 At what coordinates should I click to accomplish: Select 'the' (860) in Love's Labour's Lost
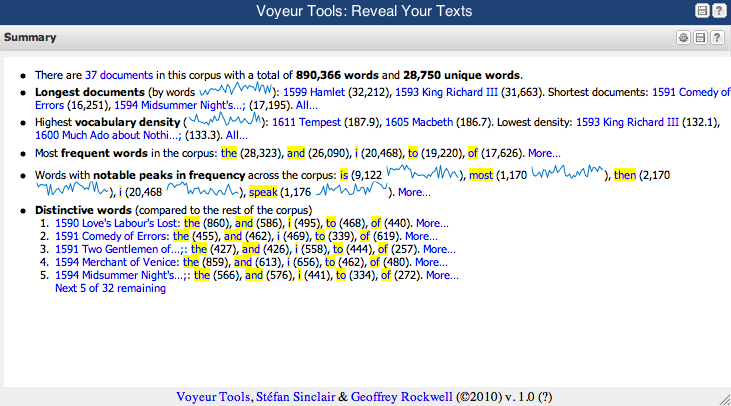[192, 223]
